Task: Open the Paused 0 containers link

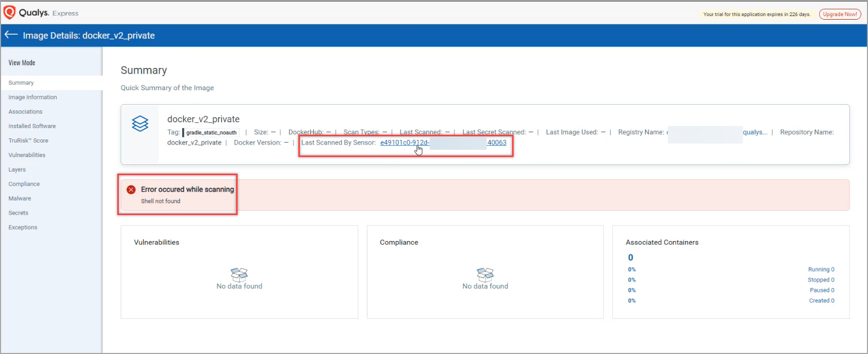Action: pos(822,290)
